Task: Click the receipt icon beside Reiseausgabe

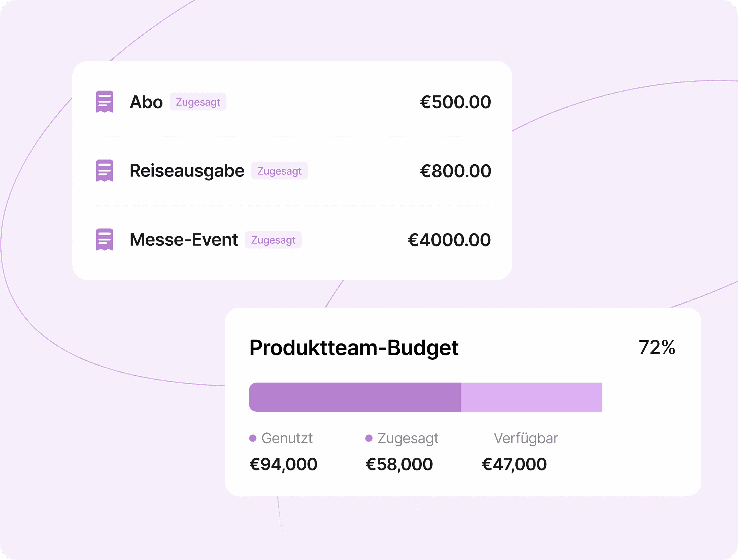Action: coord(105,170)
